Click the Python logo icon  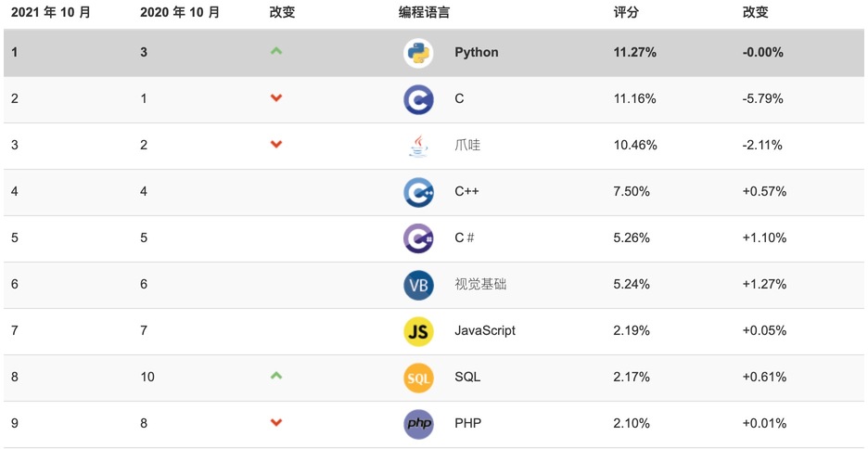(x=418, y=53)
